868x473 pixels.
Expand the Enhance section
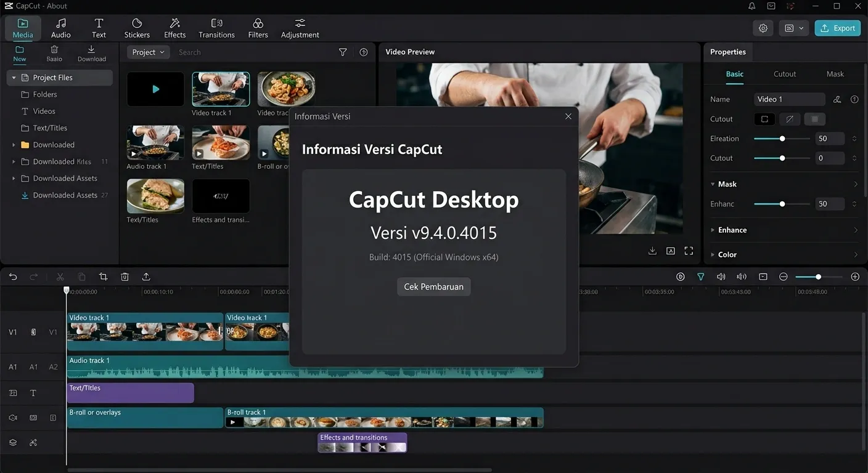click(713, 230)
